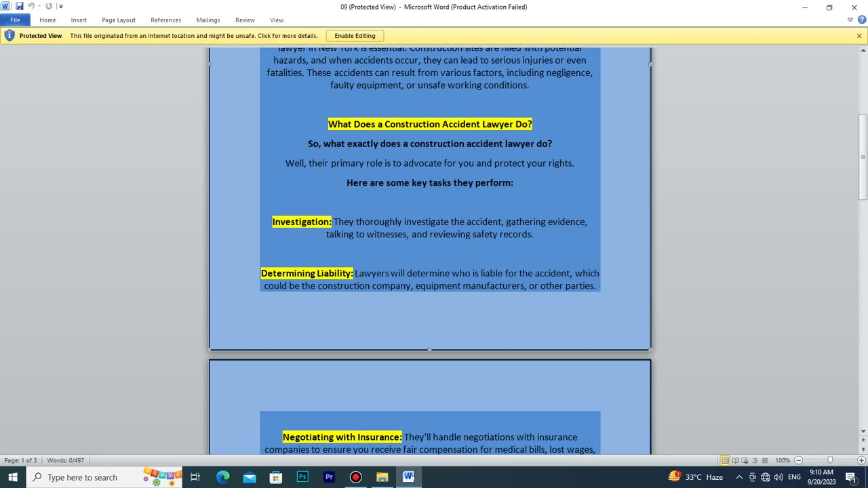The height and width of the screenshot is (488, 868).
Task: Open the weather widget showing 33°C Haze
Action: click(x=696, y=477)
